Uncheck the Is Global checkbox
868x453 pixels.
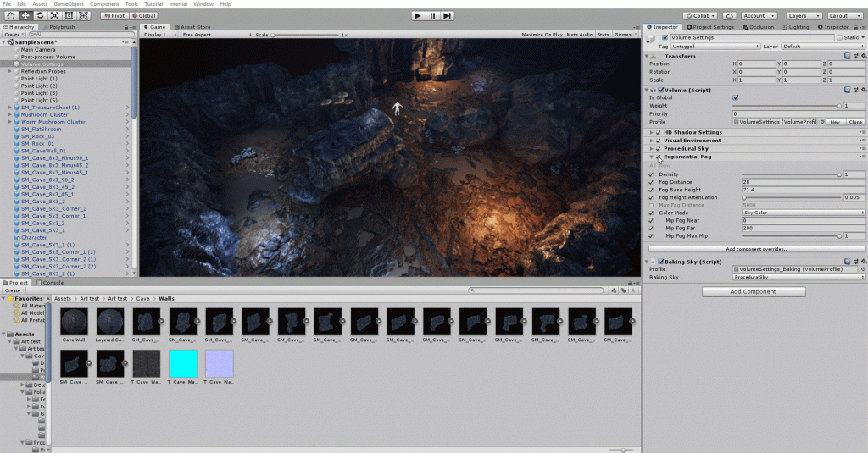pos(736,98)
